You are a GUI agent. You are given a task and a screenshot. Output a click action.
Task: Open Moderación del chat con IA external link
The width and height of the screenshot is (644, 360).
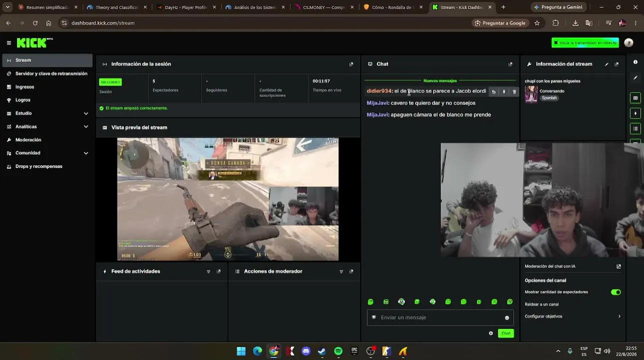(618, 266)
